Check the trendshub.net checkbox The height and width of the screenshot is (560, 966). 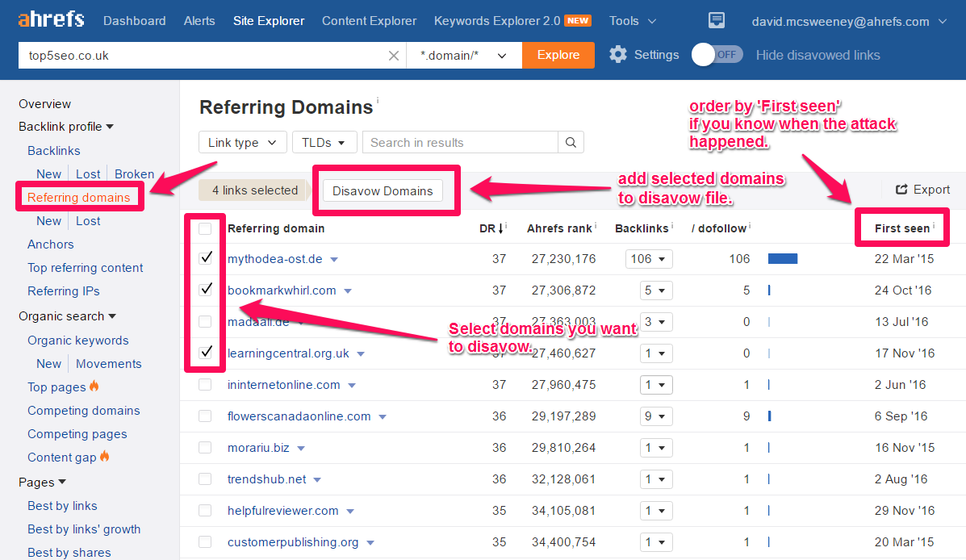click(x=205, y=479)
